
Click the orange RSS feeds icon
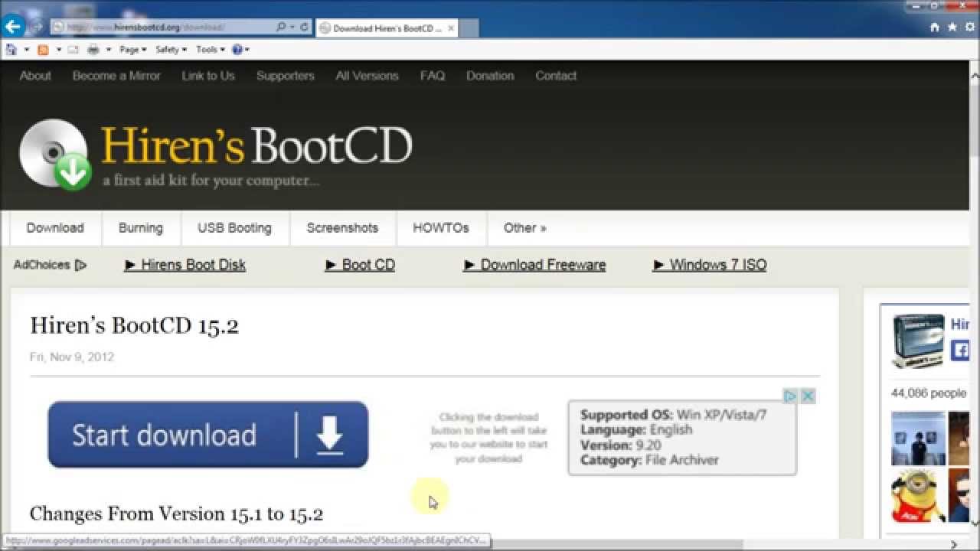point(43,50)
